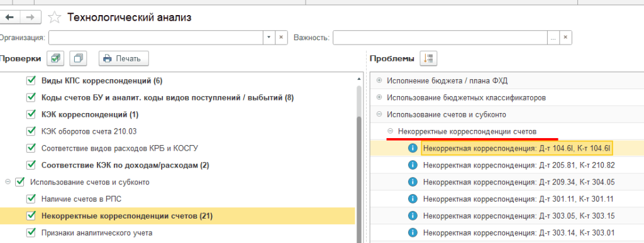Toggle the КЭК оборотов счета 210.03 checkbox

tap(30, 131)
